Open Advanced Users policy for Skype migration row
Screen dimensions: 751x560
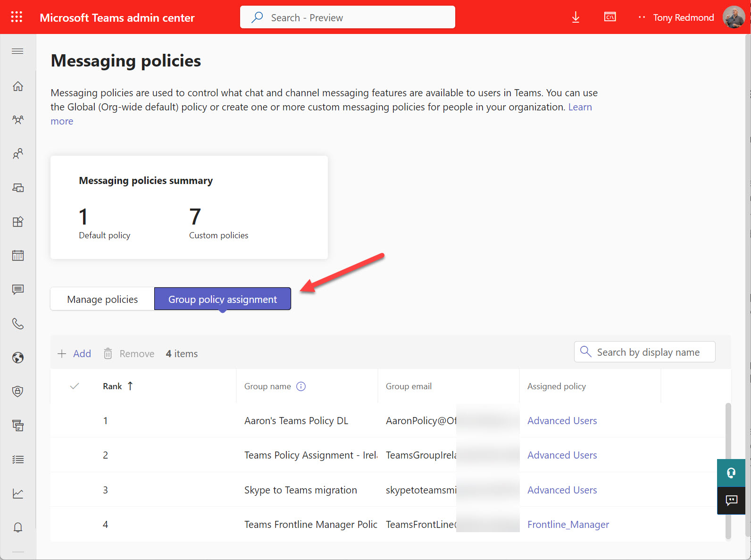(x=562, y=490)
